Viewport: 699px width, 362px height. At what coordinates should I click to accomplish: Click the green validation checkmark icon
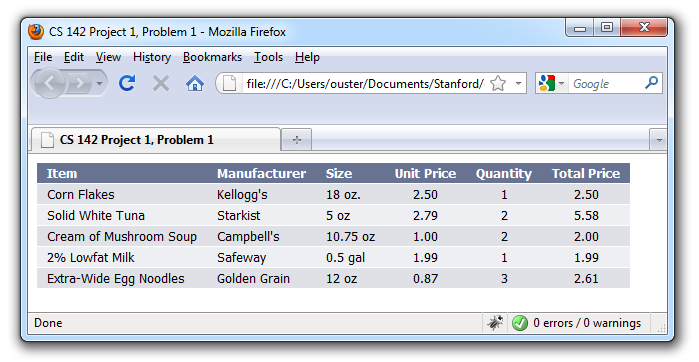pyautogui.click(x=520, y=323)
